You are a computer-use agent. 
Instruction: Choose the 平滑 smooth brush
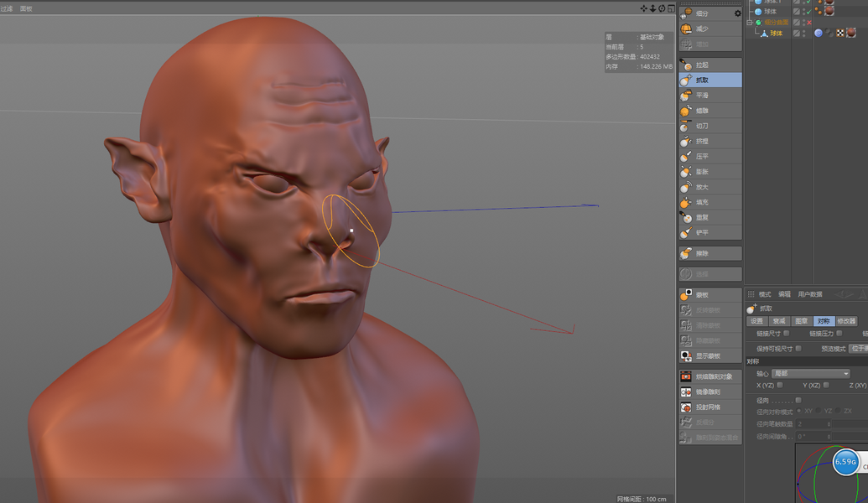[x=710, y=96]
